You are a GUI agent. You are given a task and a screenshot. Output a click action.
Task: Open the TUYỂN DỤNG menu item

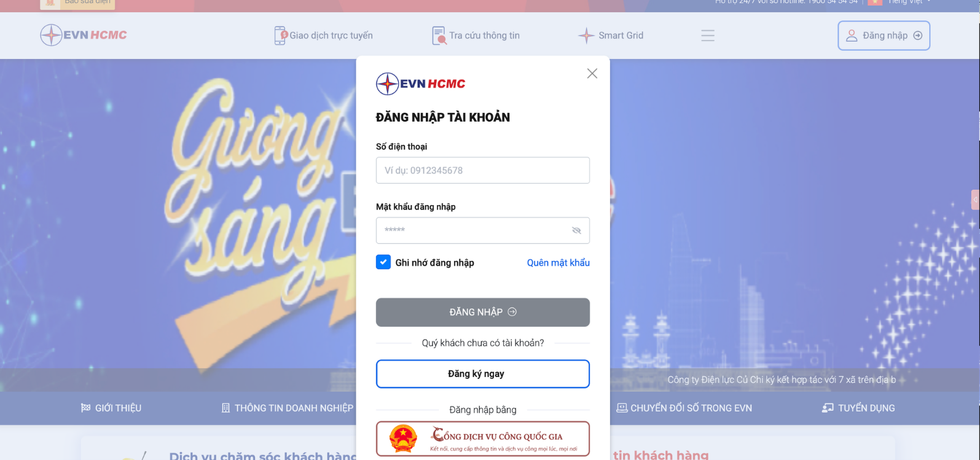(x=858, y=408)
